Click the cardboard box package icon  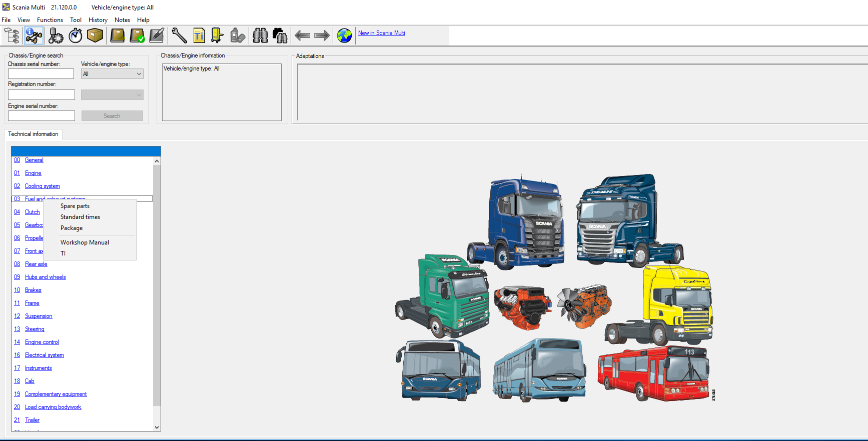pos(95,35)
